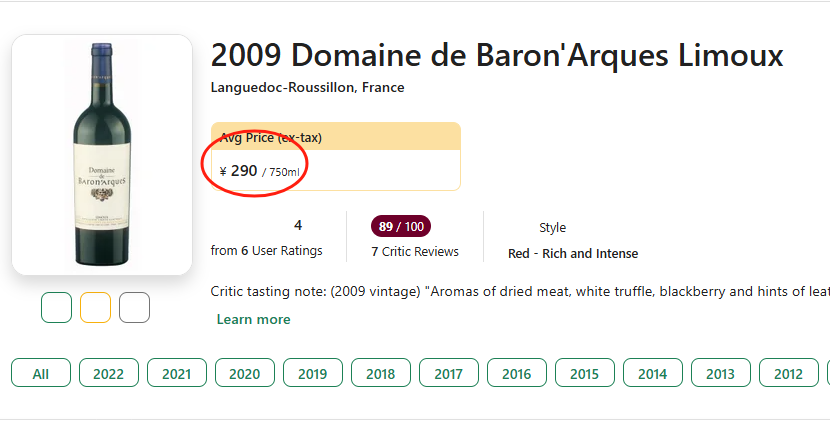Screen dimensions: 830x429
Task: View the 2015 vintage
Action: tap(585, 373)
